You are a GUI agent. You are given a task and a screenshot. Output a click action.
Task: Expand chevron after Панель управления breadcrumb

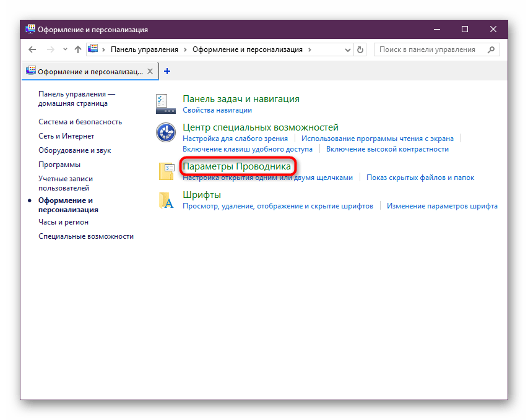tap(184, 49)
